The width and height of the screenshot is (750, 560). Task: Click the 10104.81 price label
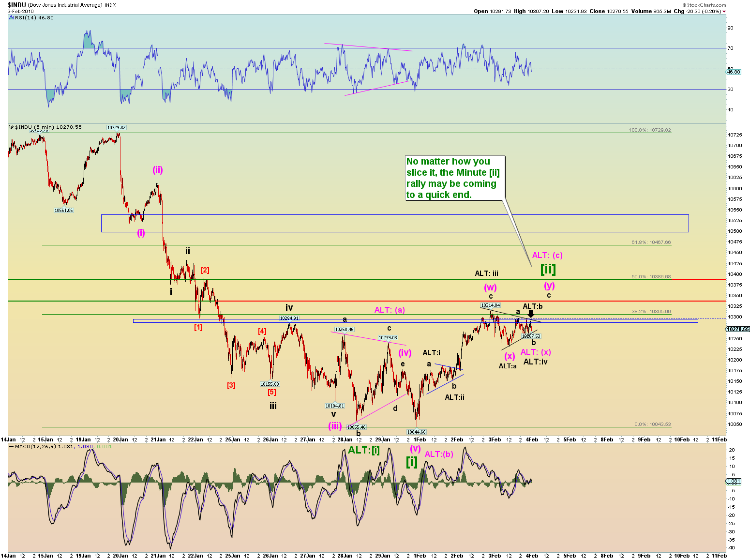335,406
